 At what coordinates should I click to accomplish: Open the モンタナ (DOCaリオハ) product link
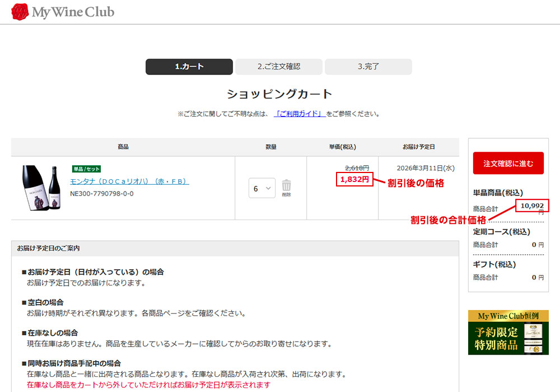pyautogui.click(x=129, y=181)
